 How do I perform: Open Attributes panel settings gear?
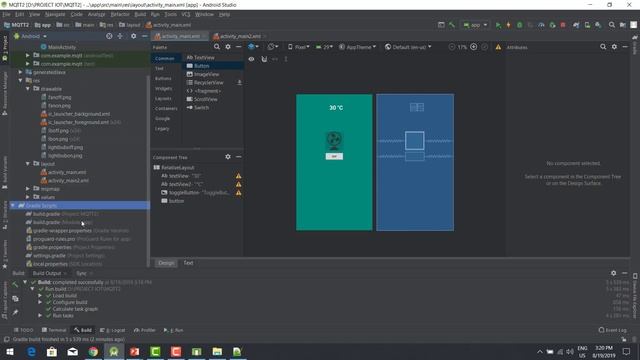point(614,47)
